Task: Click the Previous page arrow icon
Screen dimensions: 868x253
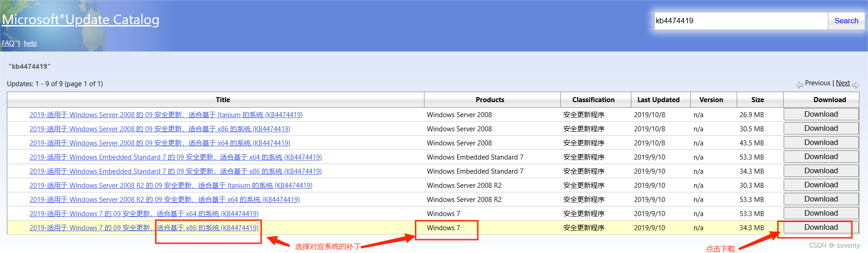Action: 800,85
